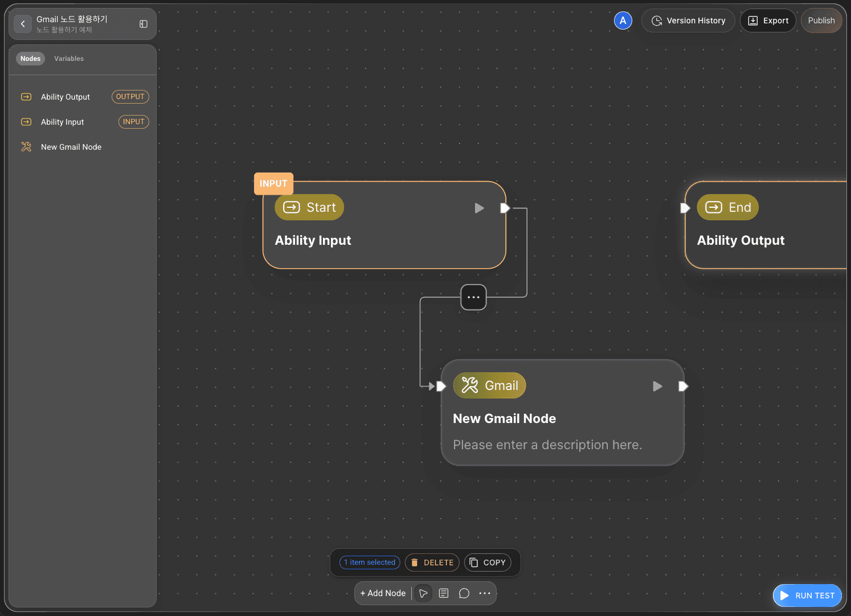The width and height of the screenshot is (851, 616).
Task: Click the Ability Output node's input port
Action: (x=685, y=208)
